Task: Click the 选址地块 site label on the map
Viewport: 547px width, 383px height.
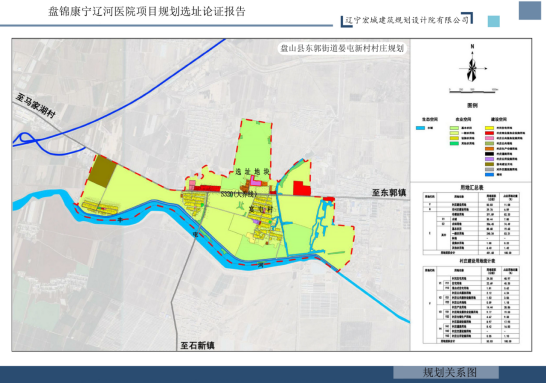Action: click(x=252, y=172)
